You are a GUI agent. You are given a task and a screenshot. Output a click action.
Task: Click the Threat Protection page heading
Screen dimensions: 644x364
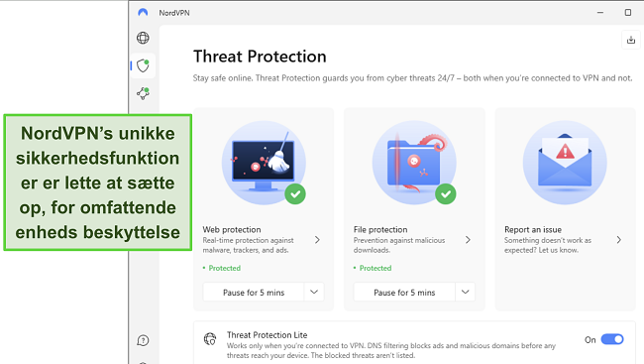[260, 57]
